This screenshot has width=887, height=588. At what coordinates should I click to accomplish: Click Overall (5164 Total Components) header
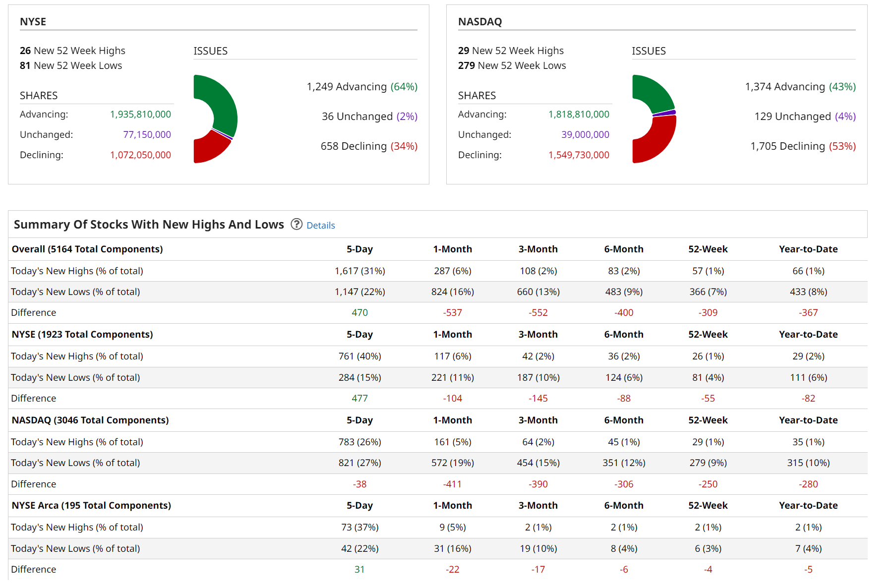click(87, 249)
